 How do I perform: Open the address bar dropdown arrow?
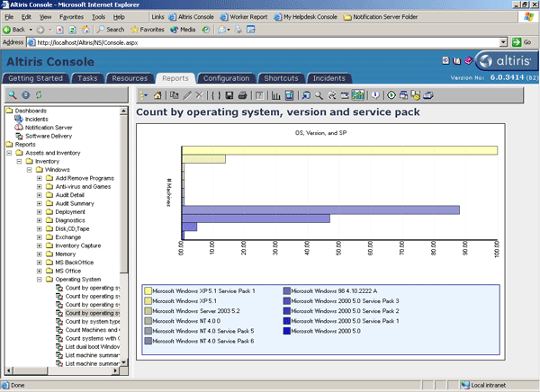pos(503,42)
